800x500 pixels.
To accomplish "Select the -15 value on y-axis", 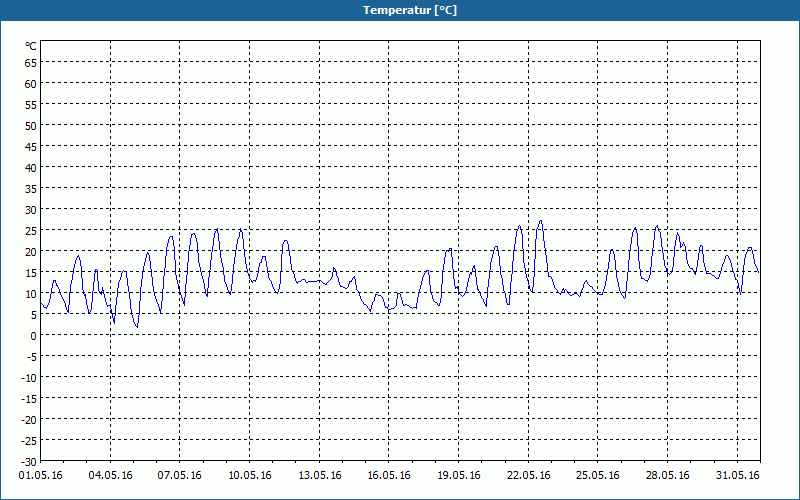I will click(x=29, y=399).
